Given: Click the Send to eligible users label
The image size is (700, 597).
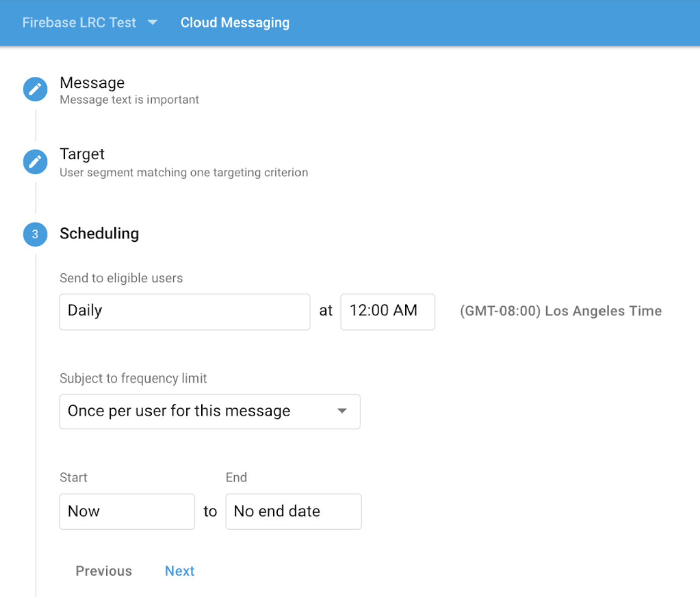Looking at the screenshot, I should click(x=121, y=278).
